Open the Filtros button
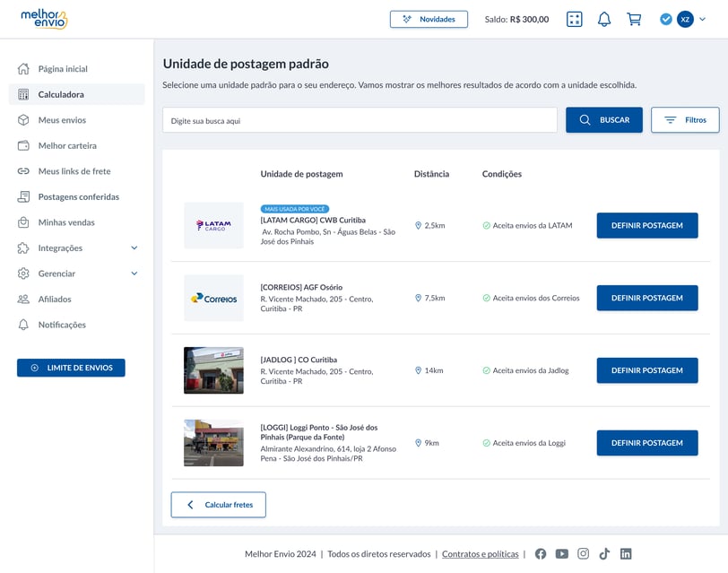The image size is (728, 573). [685, 120]
